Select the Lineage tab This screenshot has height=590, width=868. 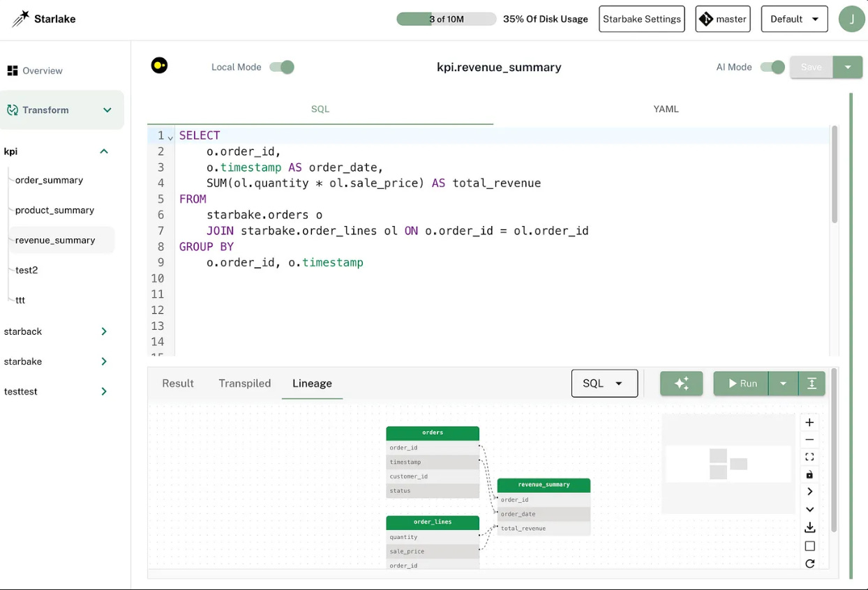312,383
